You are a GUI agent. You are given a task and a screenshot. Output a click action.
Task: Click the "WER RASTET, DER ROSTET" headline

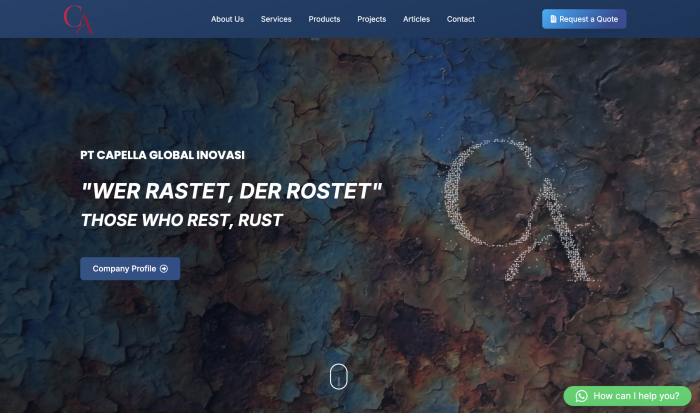coord(232,191)
